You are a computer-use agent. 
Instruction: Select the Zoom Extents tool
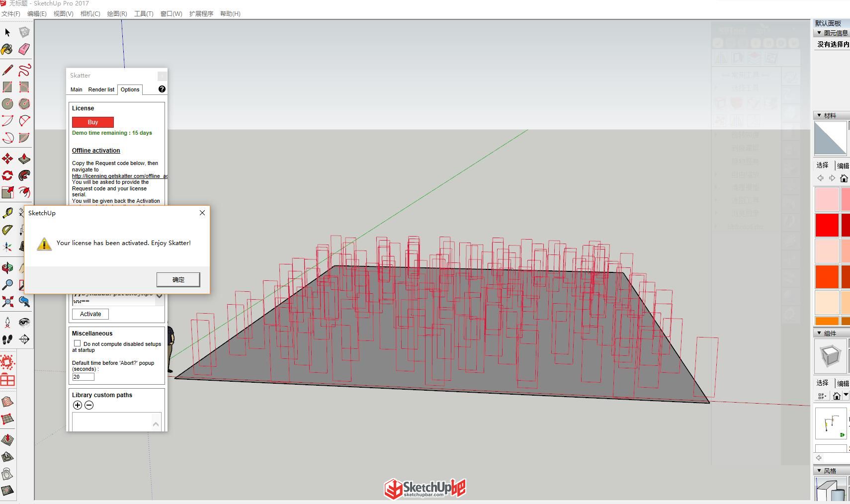coord(7,302)
